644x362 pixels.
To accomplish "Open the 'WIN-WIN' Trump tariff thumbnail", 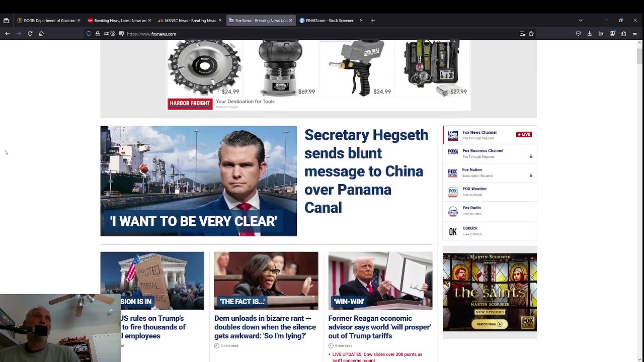I will (380, 281).
